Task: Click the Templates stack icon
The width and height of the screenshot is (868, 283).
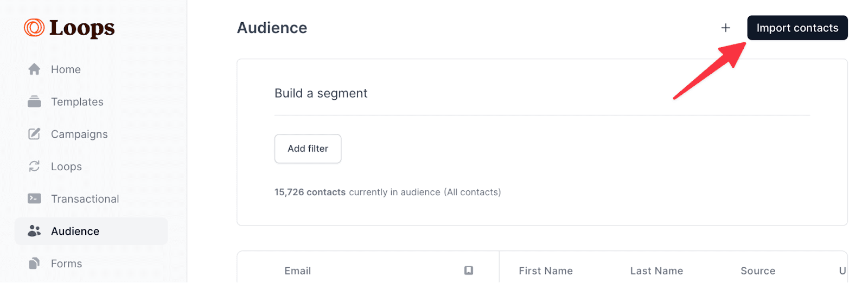Action: 34,102
